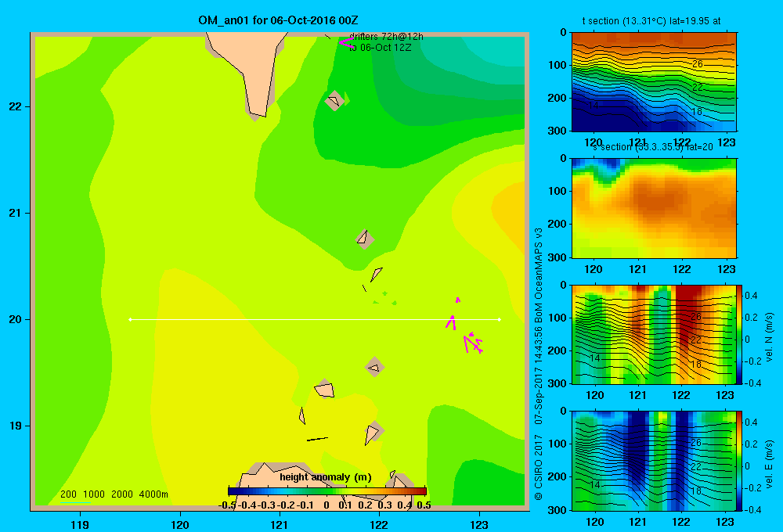Click the 'to 06-Oct 12Z' label
The height and width of the screenshot is (532, 783).
[x=380, y=48]
